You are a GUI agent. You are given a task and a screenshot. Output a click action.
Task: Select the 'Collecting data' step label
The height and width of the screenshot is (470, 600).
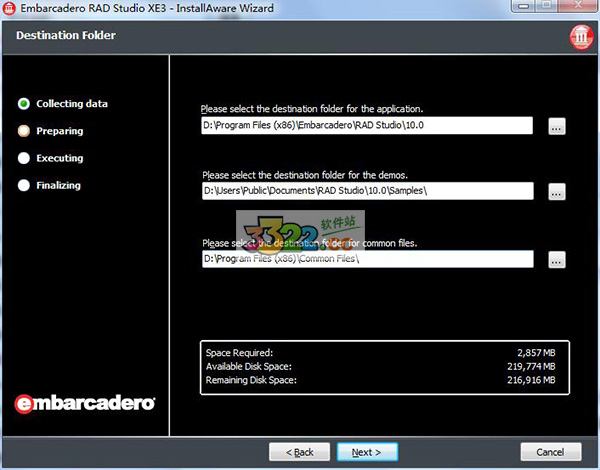coord(72,104)
